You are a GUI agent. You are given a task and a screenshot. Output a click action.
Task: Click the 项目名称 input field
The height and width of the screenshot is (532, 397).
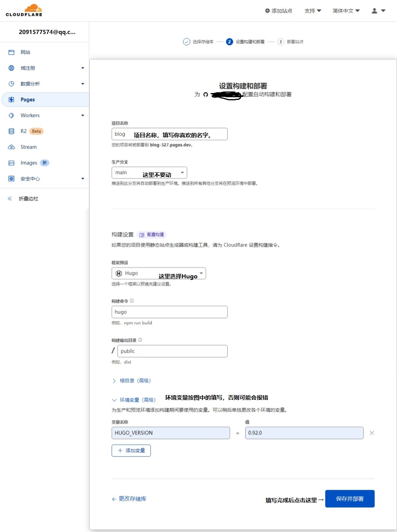(169, 134)
